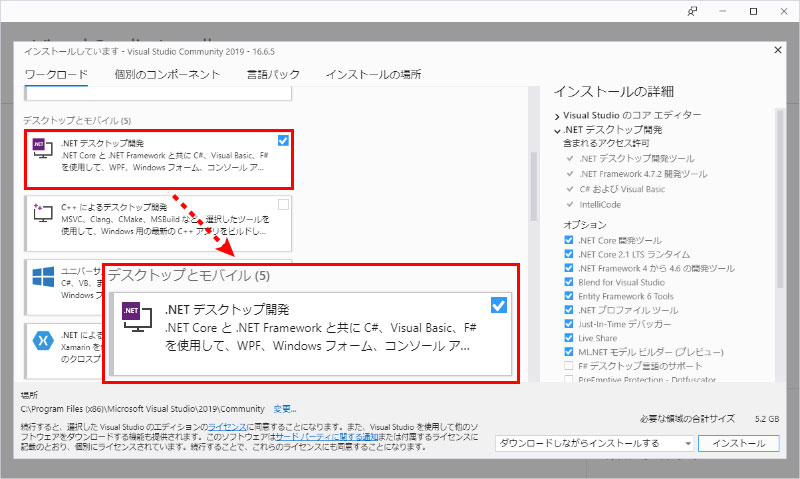Click the Xamarin mobile development icon
Viewport: 800px width, 479px height.
click(43, 340)
